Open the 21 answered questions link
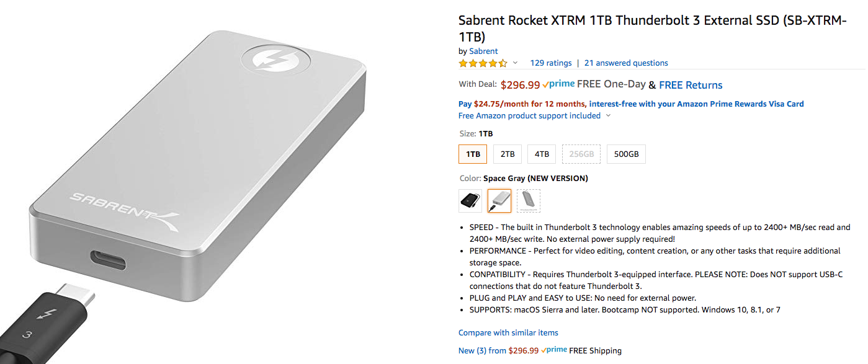This screenshot has height=364, width=868. [x=626, y=63]
